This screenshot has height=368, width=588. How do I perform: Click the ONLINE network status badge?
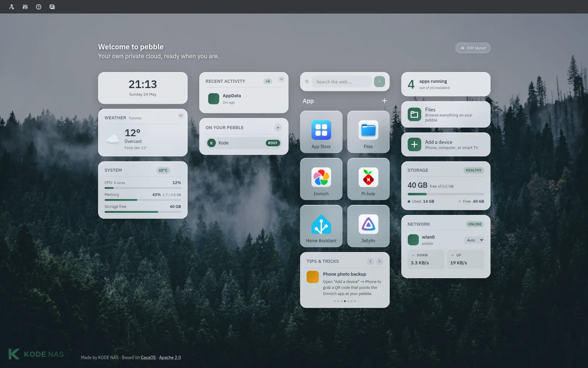coord(475,224)
